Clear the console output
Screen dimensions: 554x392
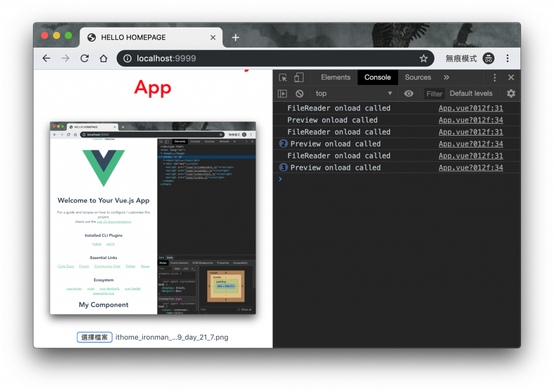300,94
